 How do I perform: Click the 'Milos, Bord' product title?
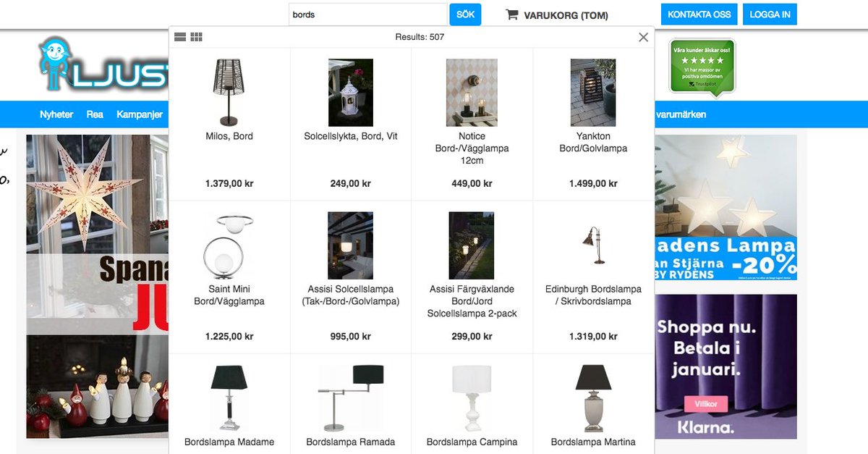[229, 136]
